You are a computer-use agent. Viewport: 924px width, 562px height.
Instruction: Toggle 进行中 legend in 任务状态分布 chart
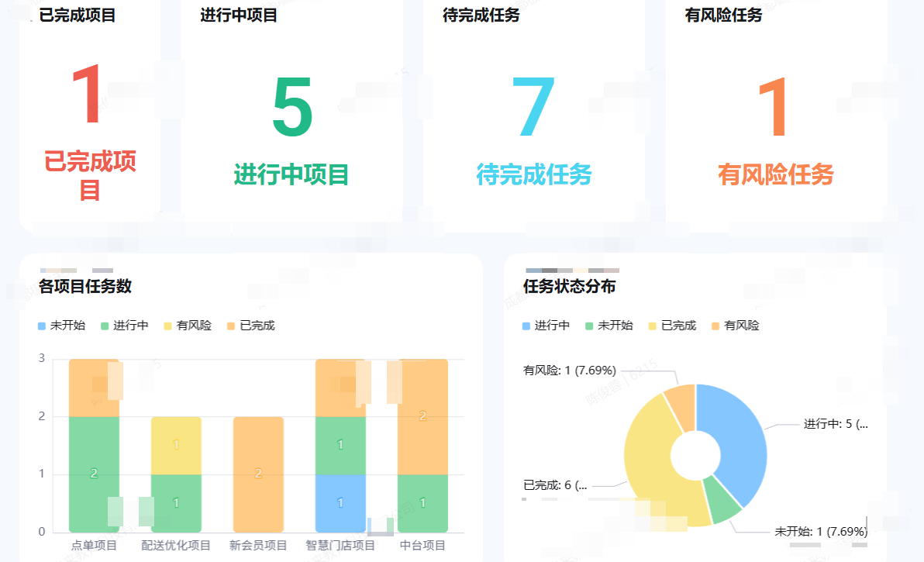point(546,326)
